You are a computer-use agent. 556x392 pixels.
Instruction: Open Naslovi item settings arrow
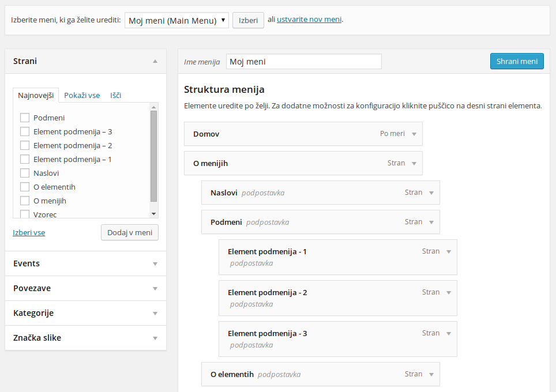431,193
